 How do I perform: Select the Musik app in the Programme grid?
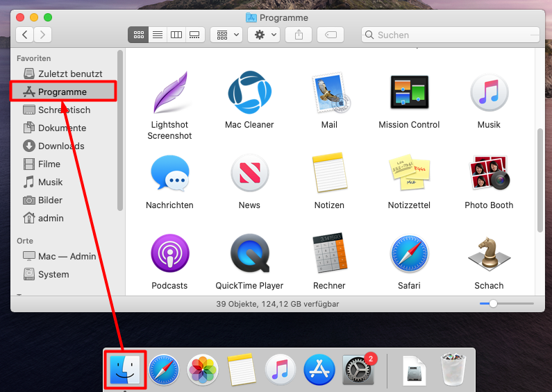[489, 92]
